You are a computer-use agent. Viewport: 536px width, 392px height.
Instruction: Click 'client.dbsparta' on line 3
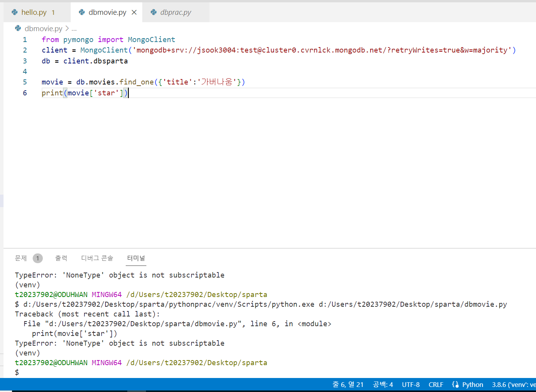pos(96,61)
